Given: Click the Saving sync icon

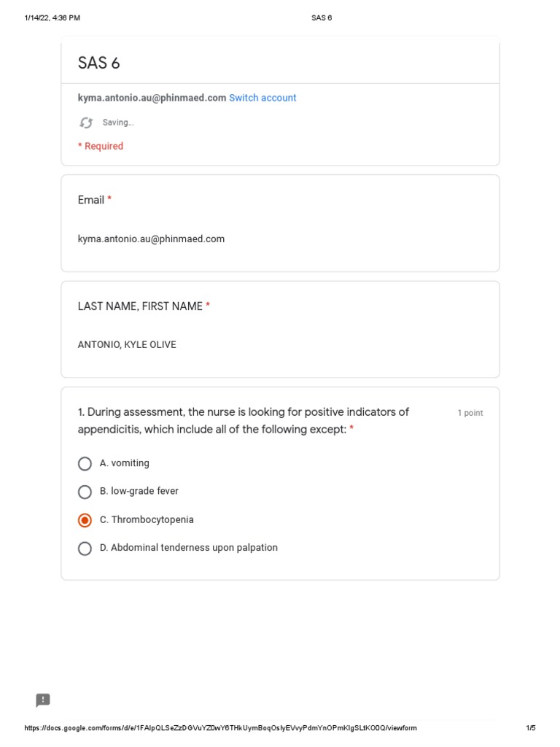Looking at the screenshot, I should point(86,123).
